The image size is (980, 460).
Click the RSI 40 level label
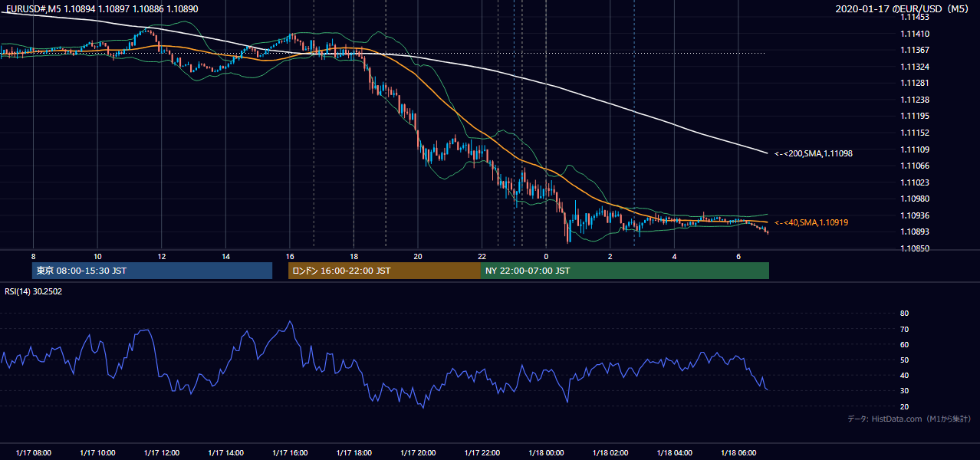[905, 375]
